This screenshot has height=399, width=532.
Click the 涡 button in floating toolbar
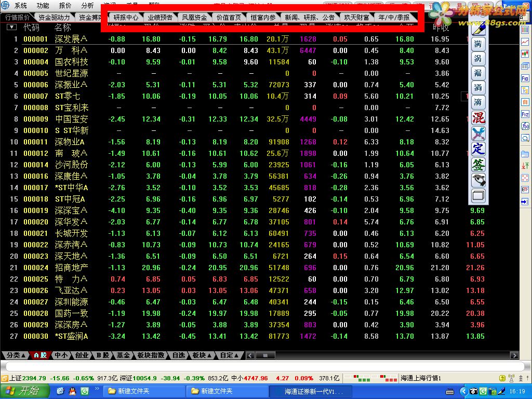click(x=478, y=59)
